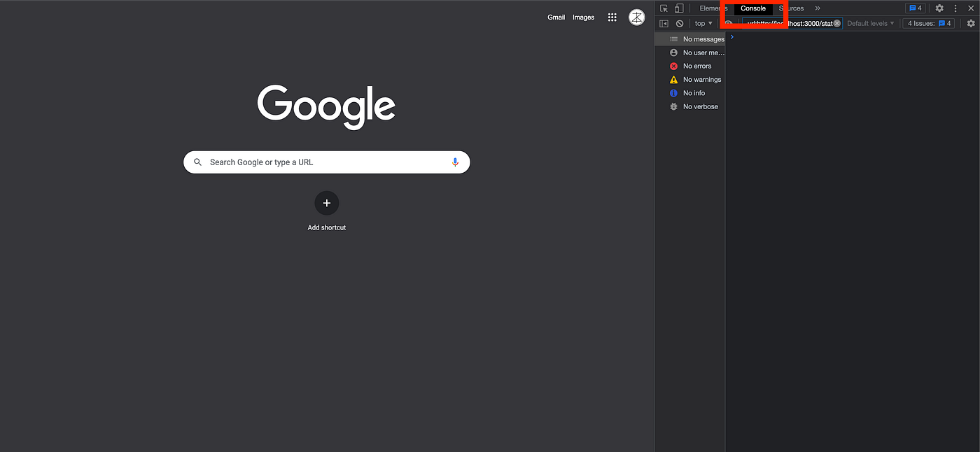Select No messages in console sidebar
Image resolution: width=980 pixels, height=452 pixels.
[x=689, y=39]
